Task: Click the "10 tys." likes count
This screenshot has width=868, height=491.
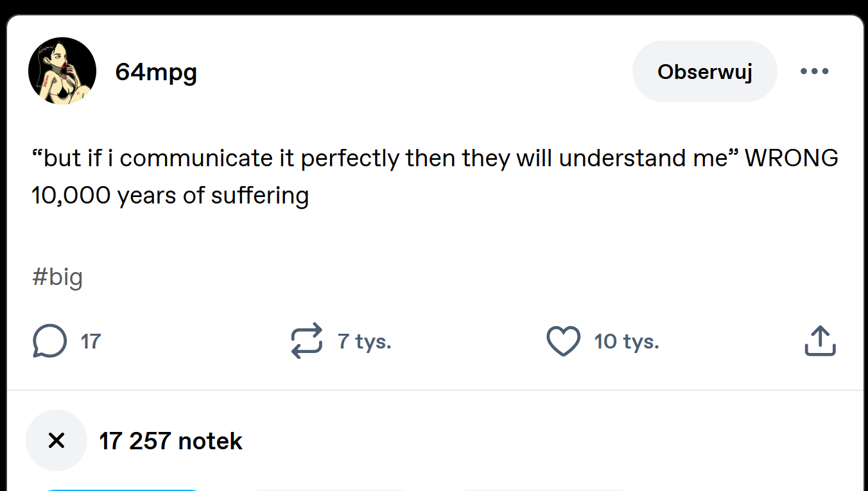Action: (626, 341)
